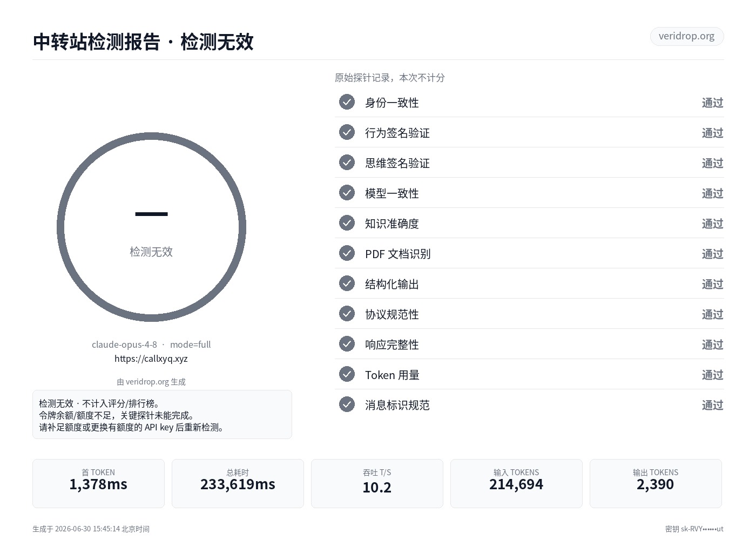Click the 通过 status for 响应完整性
This screenshot has height=540, width=756.
(712, 345)
